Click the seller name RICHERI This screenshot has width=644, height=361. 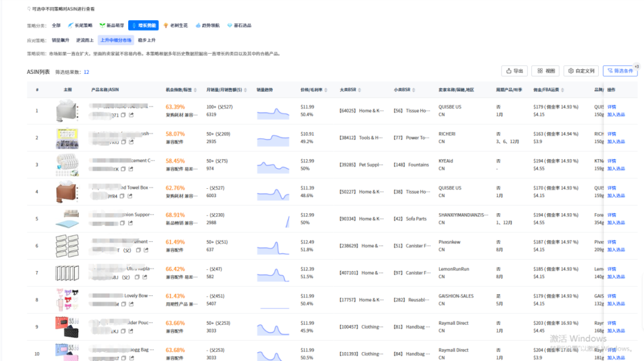click(x=447, y=134)
